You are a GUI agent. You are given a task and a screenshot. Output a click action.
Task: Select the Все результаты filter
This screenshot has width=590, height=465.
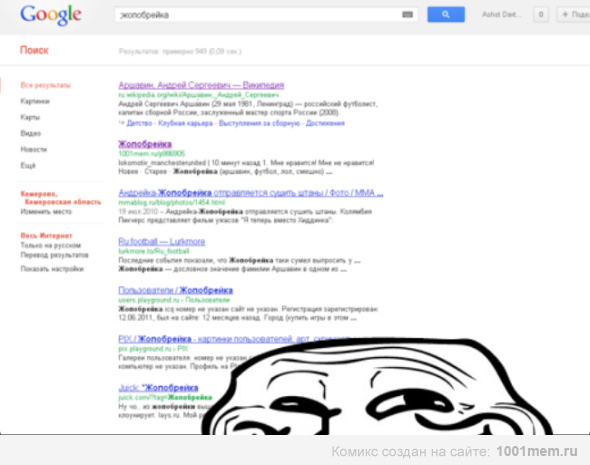click(x=46, y=85)
